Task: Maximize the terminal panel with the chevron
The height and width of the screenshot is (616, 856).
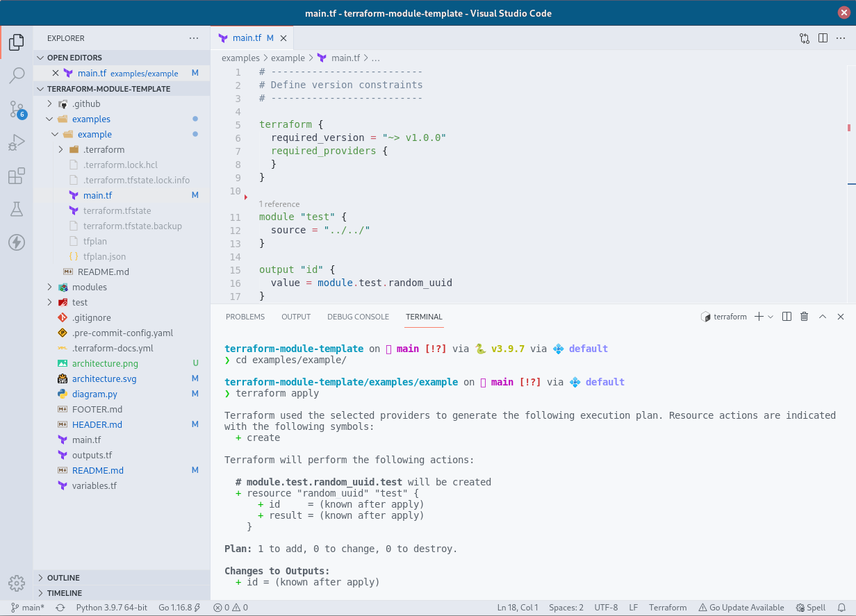Action: pos(822,316)
